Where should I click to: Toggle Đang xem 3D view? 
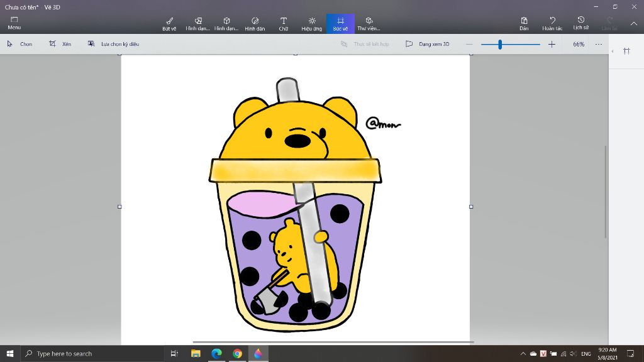click(x=428, y=44)
